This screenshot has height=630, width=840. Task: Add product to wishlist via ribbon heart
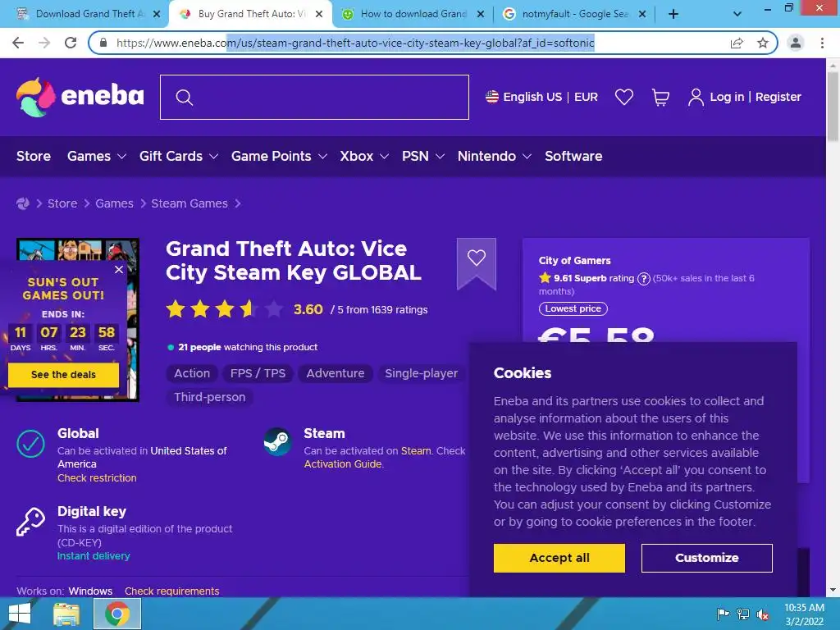pyautogui.click(x=477, y=258)
